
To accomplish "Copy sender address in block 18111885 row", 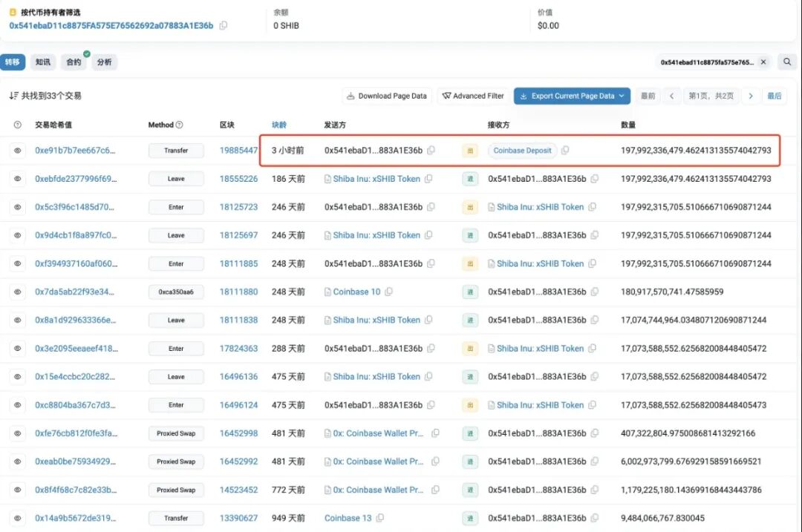I will [x=431, y=263].
